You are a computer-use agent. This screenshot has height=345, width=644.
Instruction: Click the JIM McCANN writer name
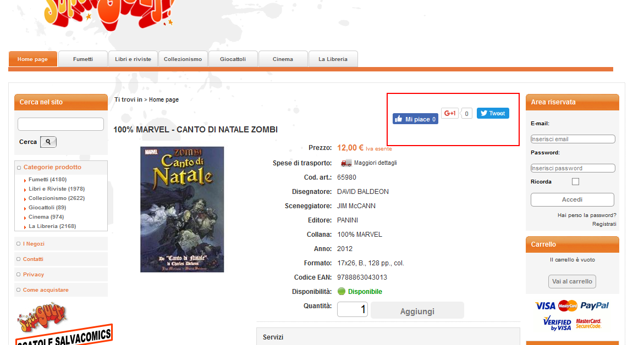coord(356,206)
